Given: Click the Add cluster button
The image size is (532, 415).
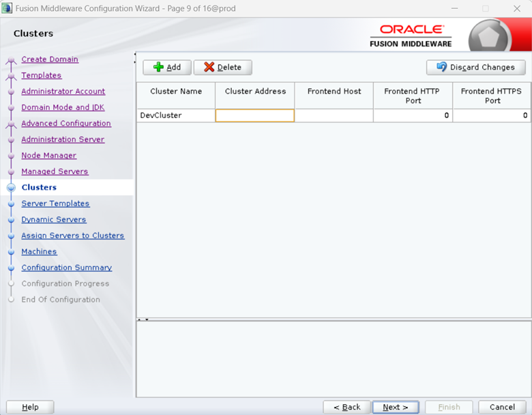Looking at the screenshot, I should coord(167,68).
